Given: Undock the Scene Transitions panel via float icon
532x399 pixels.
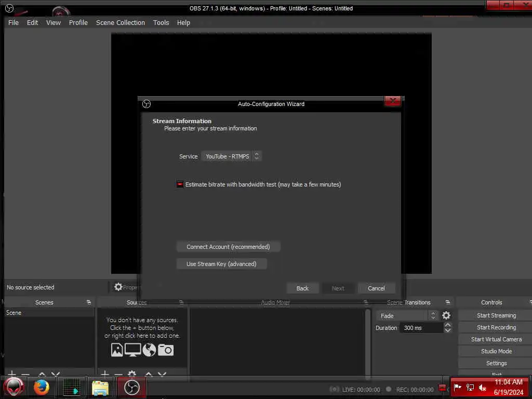Looking at the screenshot, I should 448,302.
